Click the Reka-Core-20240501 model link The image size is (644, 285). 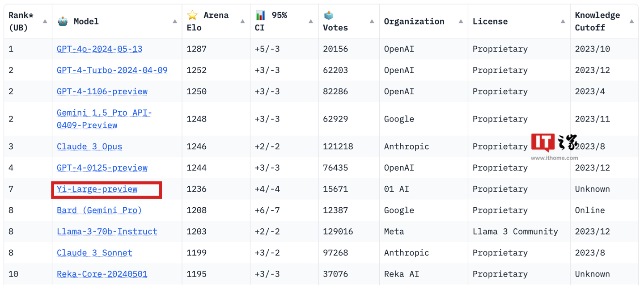coord(102,274)
